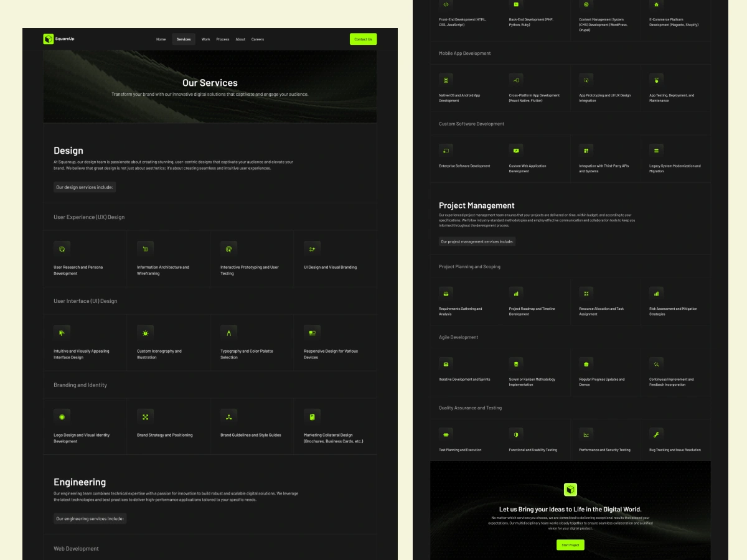Click the Custom Iconography and Illustration icon

tap(145, 333)
